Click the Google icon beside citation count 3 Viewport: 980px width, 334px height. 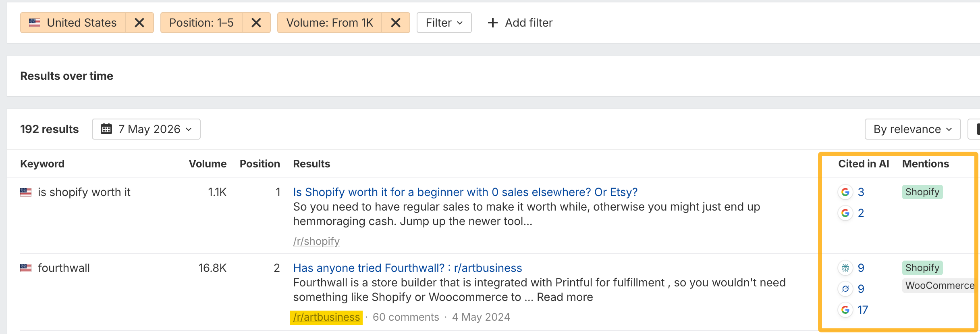(845, 192)
